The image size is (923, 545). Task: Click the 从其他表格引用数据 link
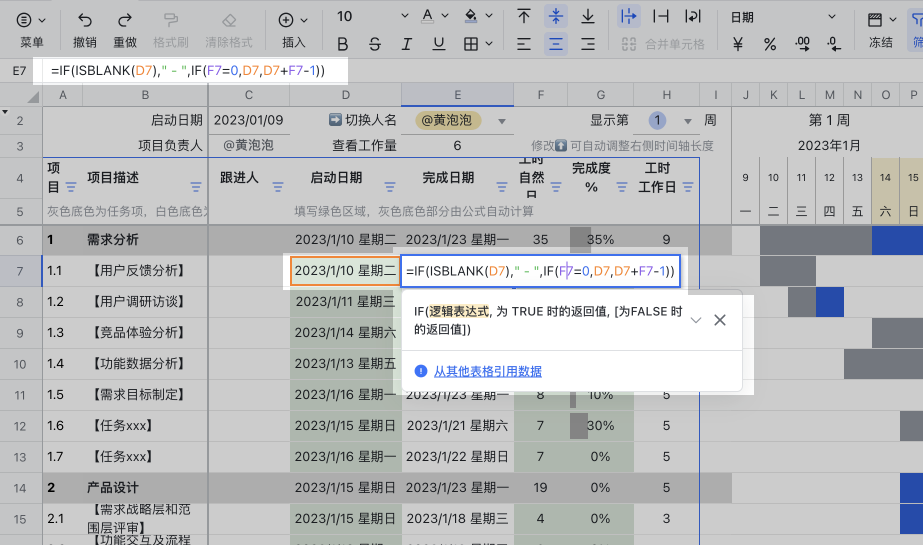point(487,371)
